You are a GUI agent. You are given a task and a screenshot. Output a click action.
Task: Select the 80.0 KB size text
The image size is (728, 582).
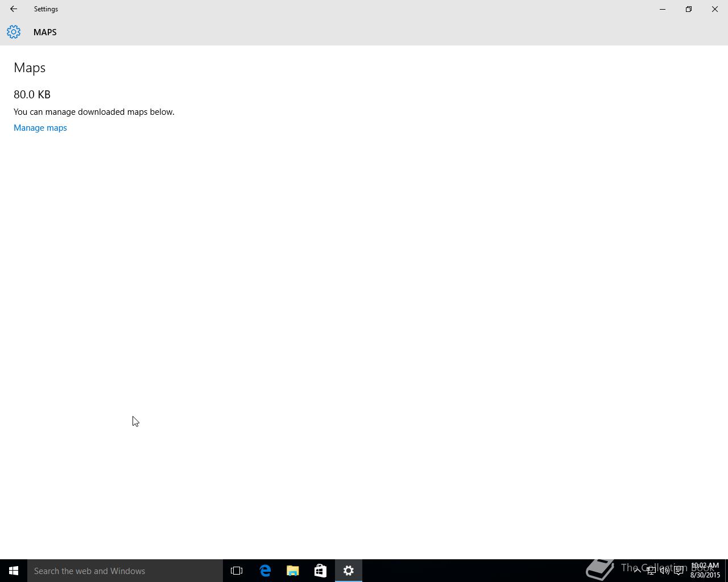[32, 94]
